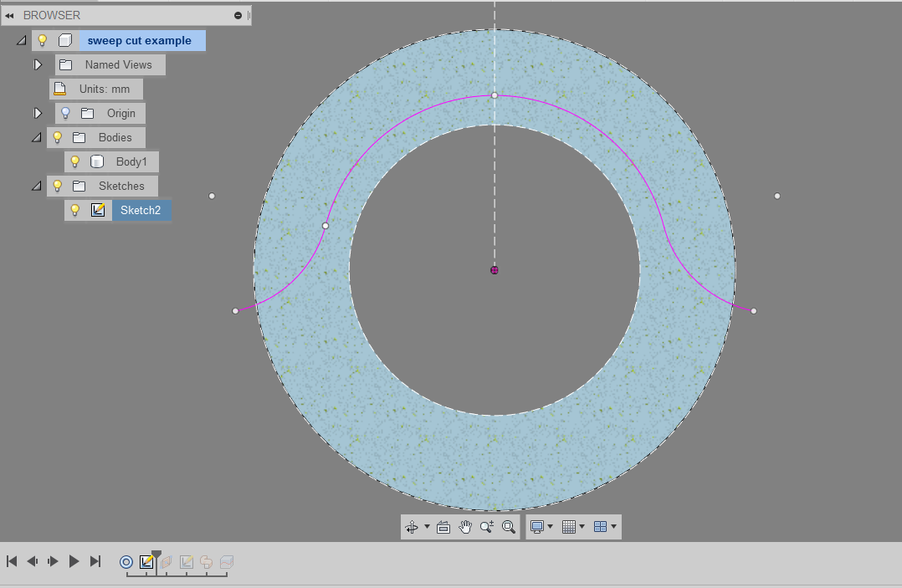The image size is (902, 588).
Task: Collapse the sweep cut example root node
Action: click(21, 41)
